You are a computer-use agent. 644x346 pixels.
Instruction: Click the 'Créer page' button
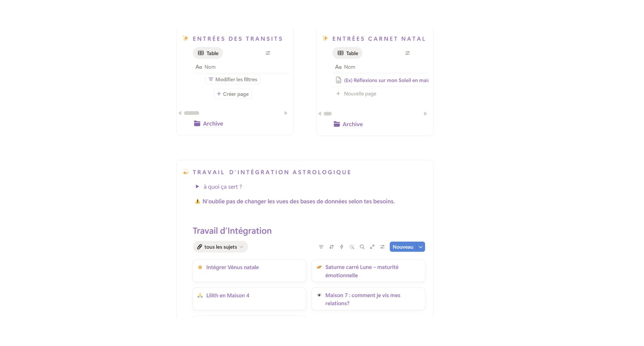233,94
